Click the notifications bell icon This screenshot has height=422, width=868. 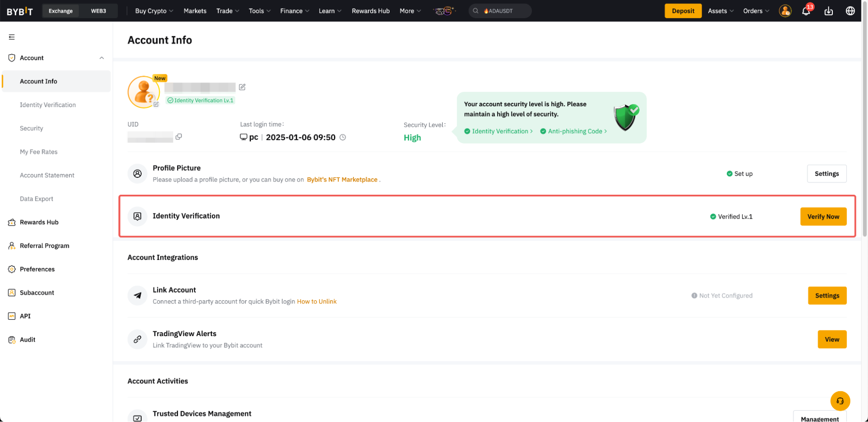click(x=805, y=11)
